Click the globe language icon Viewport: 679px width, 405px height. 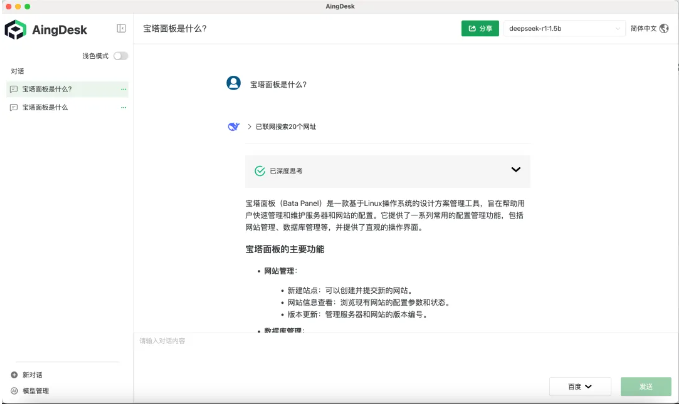664,29
